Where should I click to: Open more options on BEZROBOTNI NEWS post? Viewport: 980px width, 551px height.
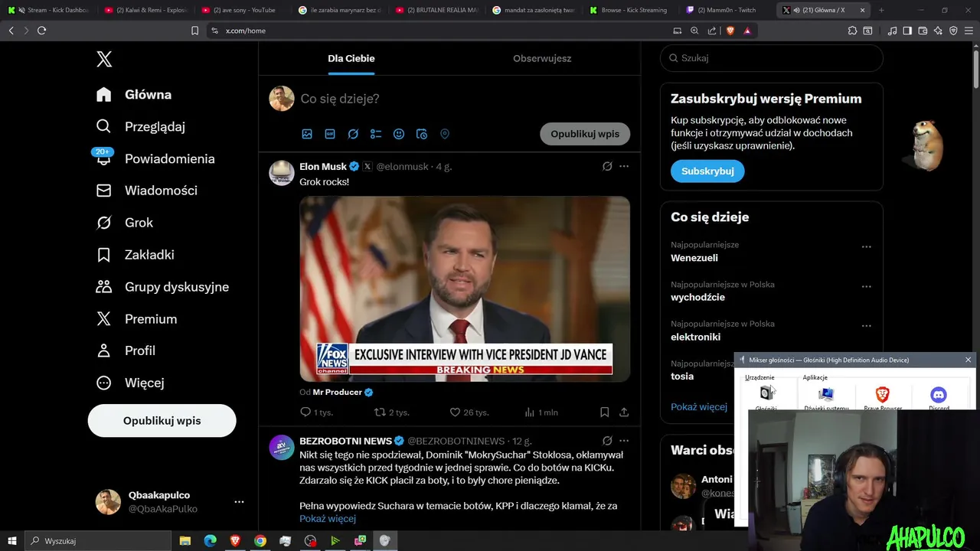click(x=624, y=441)
